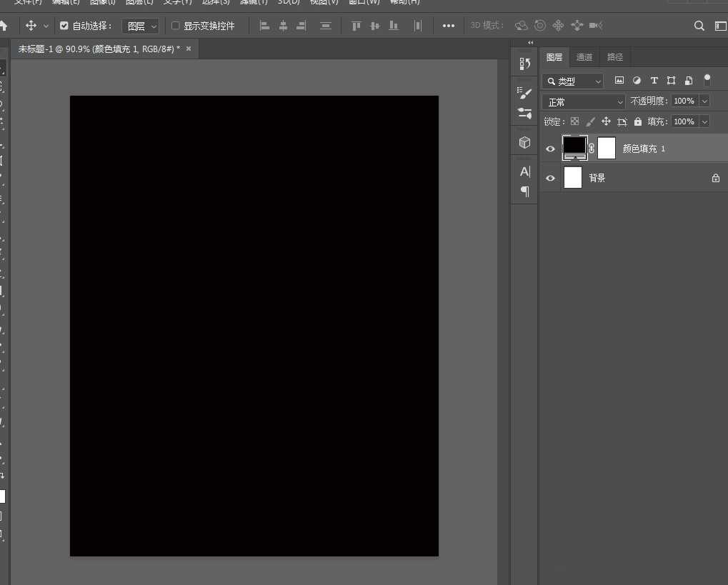Switch to the 路径 tab

[x=614, y=57]
